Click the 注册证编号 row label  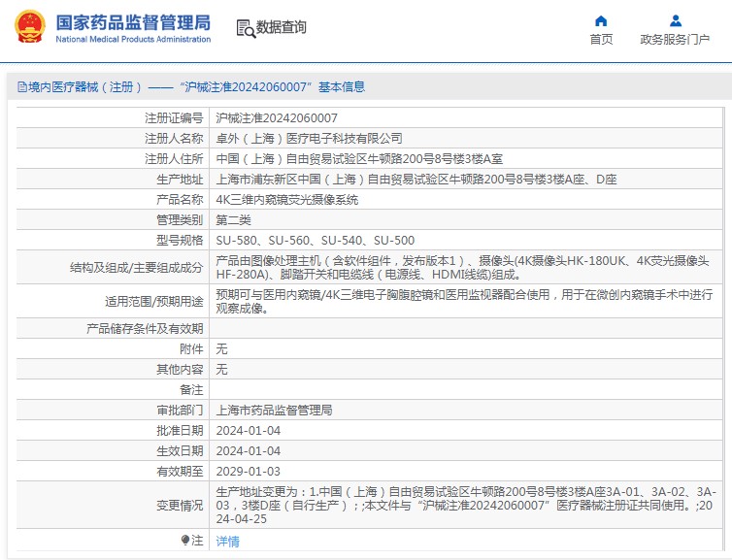pos(174,118)
